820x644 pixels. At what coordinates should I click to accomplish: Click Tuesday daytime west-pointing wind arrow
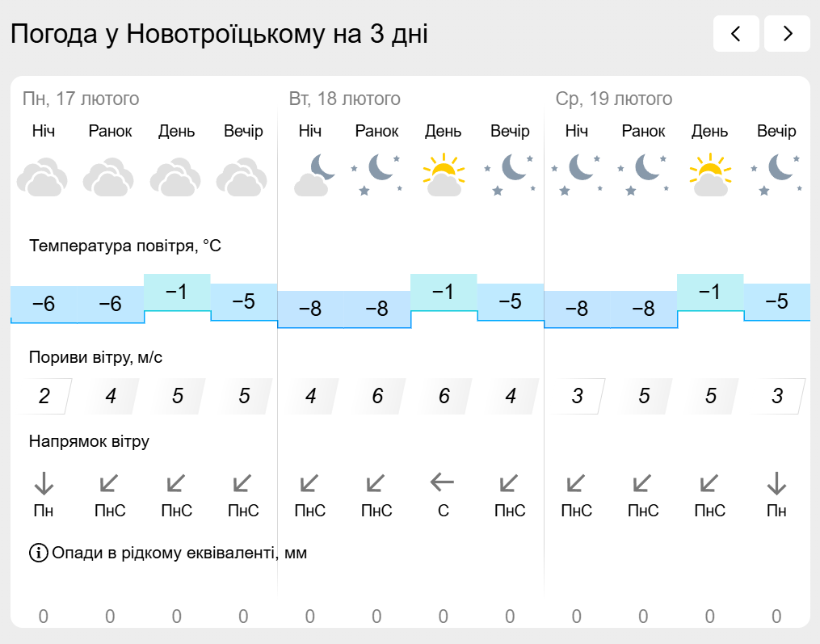[443, 482]
